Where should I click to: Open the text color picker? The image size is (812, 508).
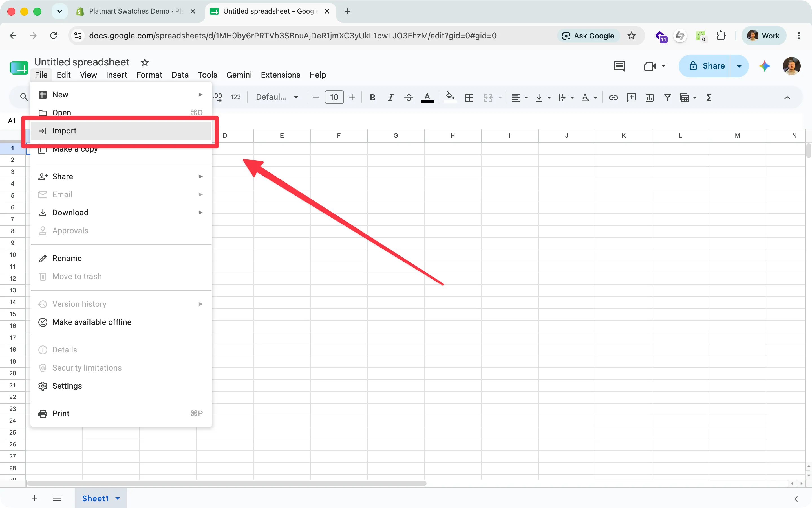pyautogui.click(x=427, y=97)
